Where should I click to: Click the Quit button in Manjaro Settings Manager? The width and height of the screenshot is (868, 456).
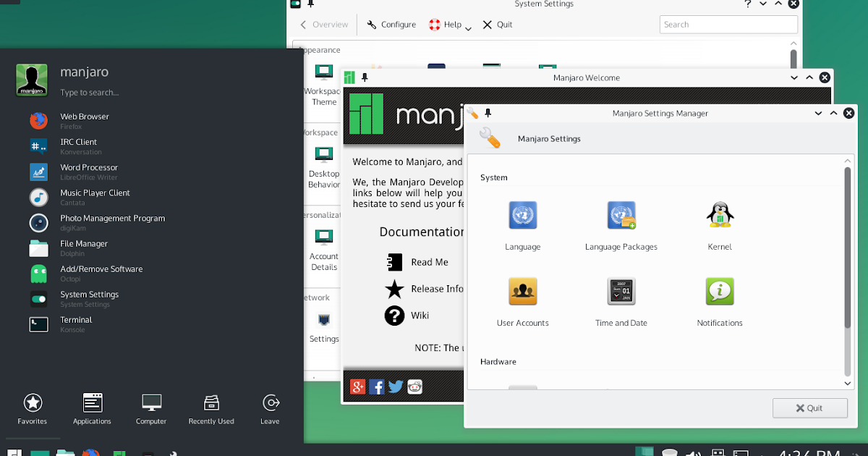click(x=809, y=408)
